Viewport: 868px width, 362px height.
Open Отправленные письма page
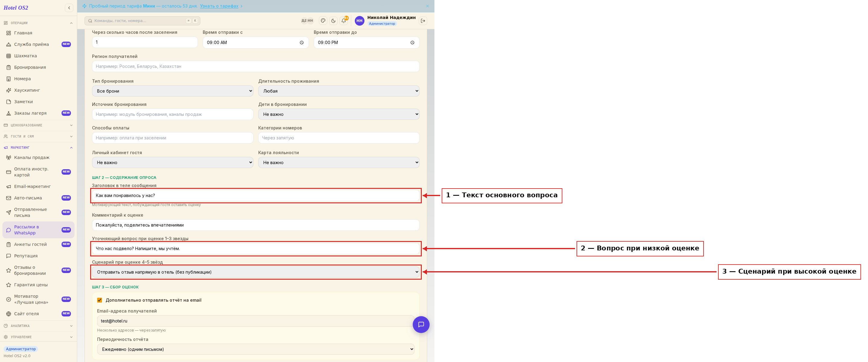tap(38, 212)
